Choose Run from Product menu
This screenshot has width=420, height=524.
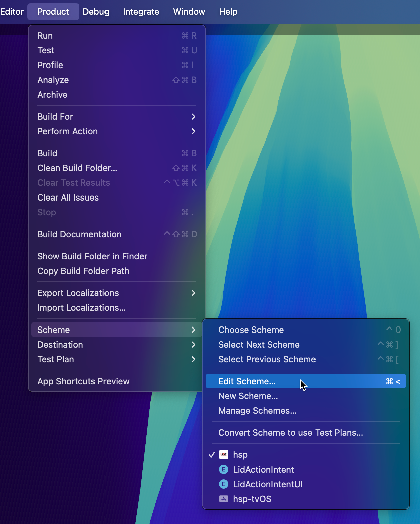[x=117, y=36]
